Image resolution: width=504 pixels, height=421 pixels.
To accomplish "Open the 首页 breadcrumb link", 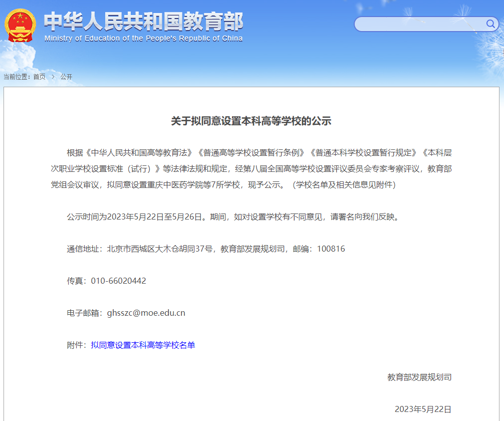I will [40, 77].
